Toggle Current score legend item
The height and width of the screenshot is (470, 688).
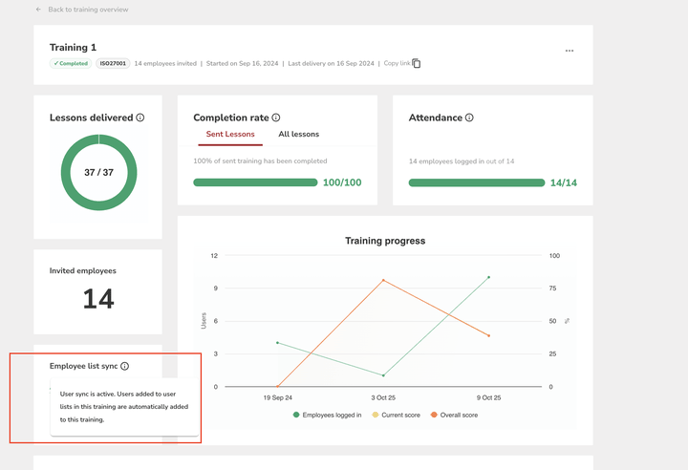pyautogui.click(x=398, y=414)
